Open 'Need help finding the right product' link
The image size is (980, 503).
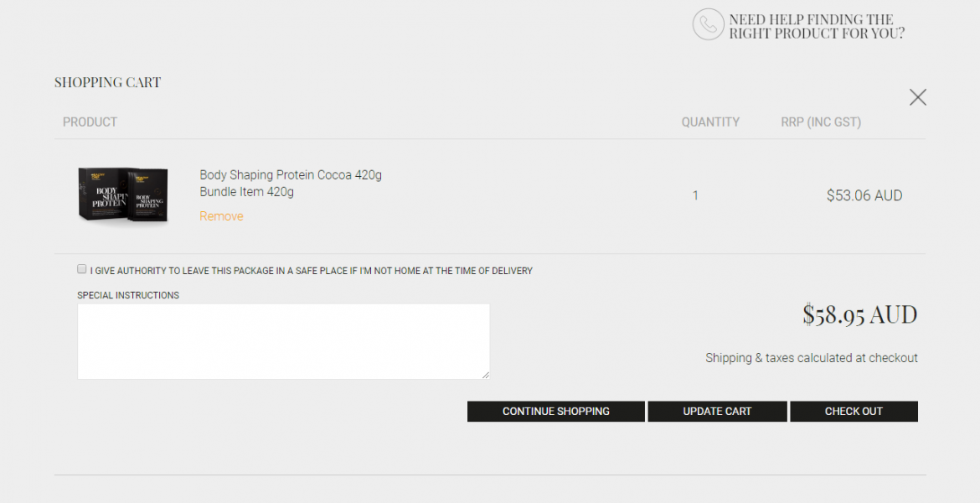click(816, 27)
